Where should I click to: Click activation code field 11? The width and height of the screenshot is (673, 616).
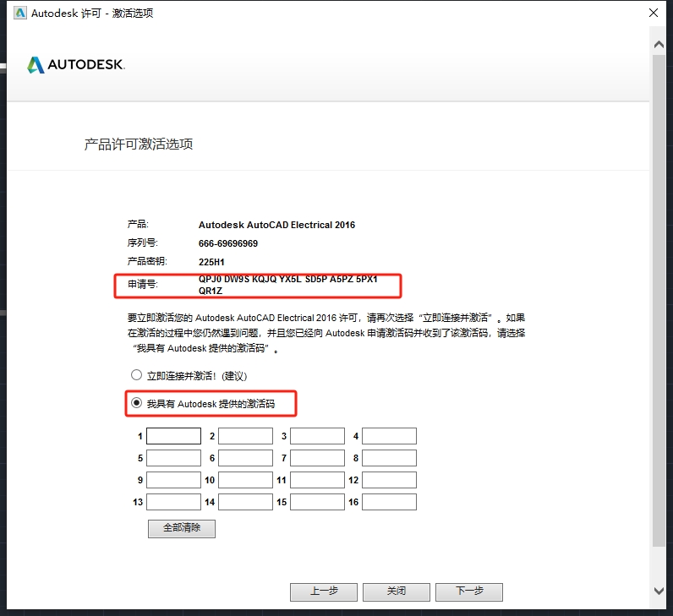tap(317, 480)
